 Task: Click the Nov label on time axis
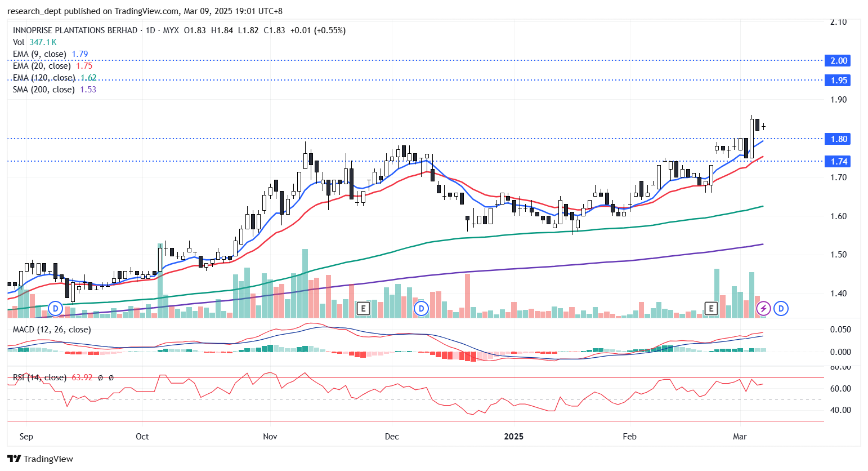270,437
